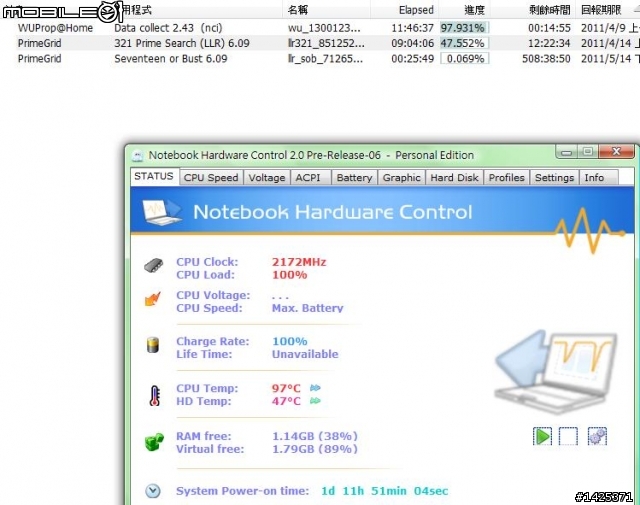
Task: Click the large laptop graph illustration
Action: tap(557, 372)
